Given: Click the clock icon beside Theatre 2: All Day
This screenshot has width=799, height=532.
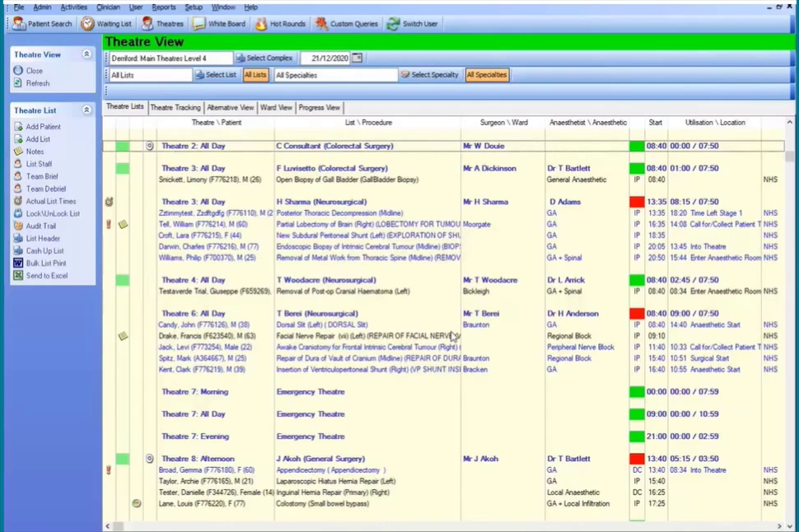Looking at the screenshot, I should (x=149, y=146).
